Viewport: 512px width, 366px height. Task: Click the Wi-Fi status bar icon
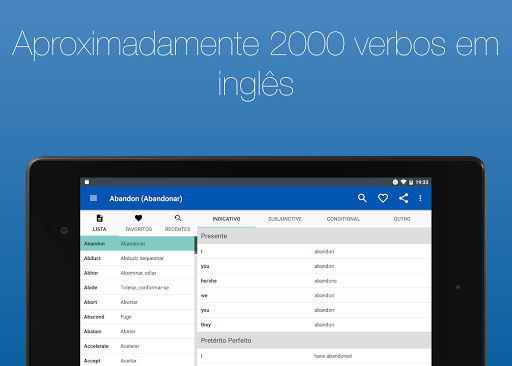(x=403, y=182)
